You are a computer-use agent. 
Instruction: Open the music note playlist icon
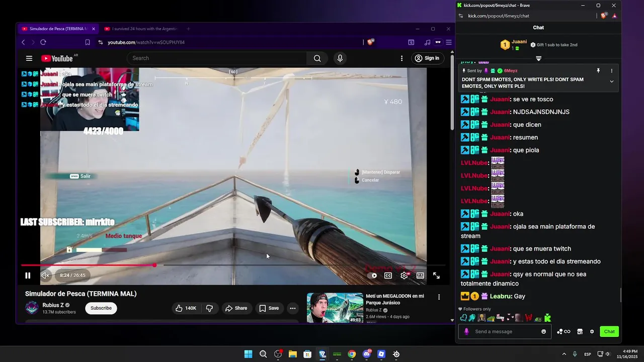(427, 42)
